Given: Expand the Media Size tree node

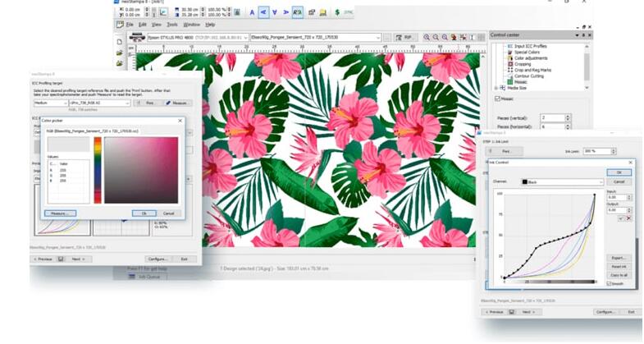Looking at the screenshot, I should 496,87.
